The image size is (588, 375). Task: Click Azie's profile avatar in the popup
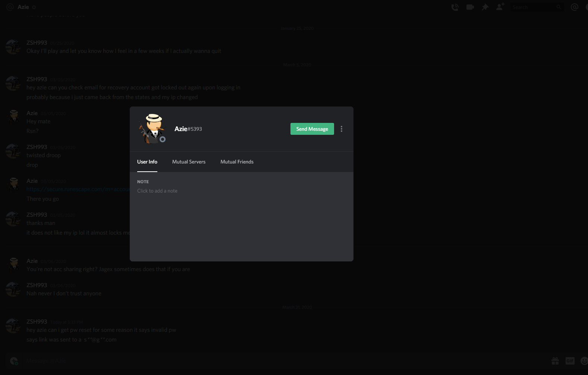coord(152,128)
